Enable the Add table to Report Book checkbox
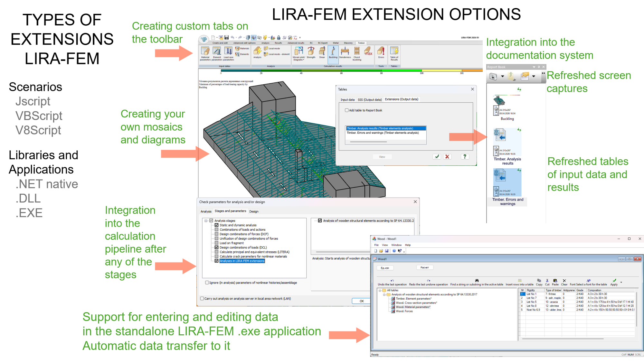The width and height of the screenshot is (644, 362). [347, 110]
